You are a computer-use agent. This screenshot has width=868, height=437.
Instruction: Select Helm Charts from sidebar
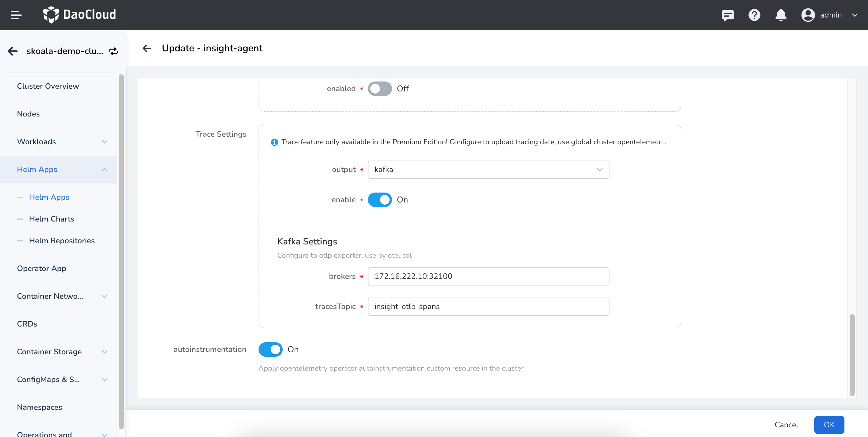[51, 218]
